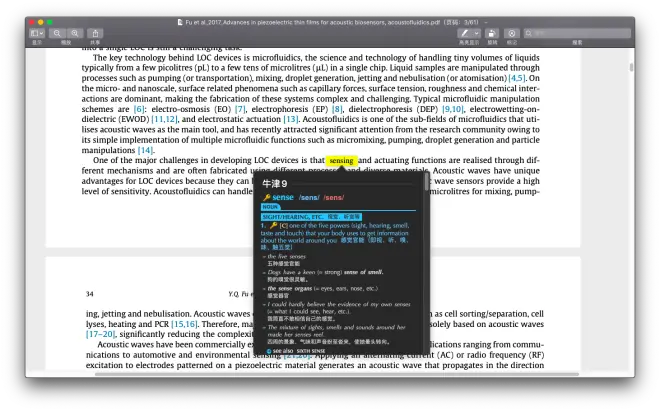
Task: Click the PDF file name in title bar
Action: pos(312,22)
